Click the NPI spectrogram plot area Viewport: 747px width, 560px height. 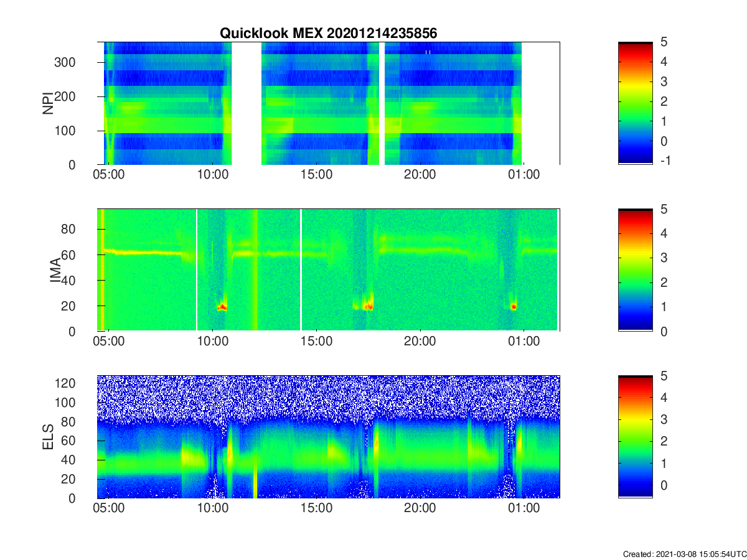point(328,103)
